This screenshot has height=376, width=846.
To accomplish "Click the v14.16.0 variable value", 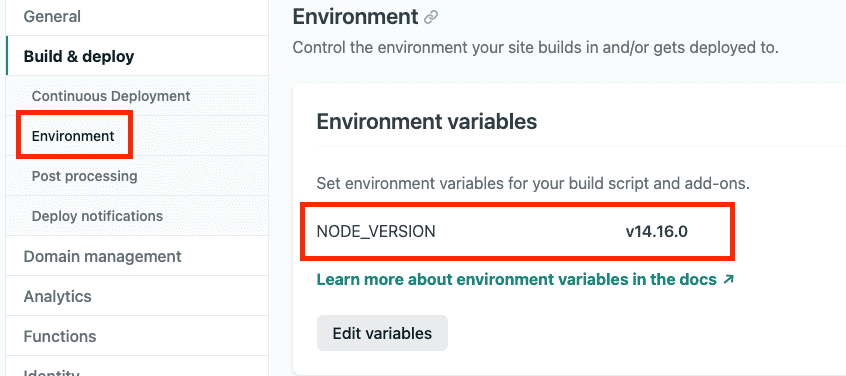I will (657, 232).
